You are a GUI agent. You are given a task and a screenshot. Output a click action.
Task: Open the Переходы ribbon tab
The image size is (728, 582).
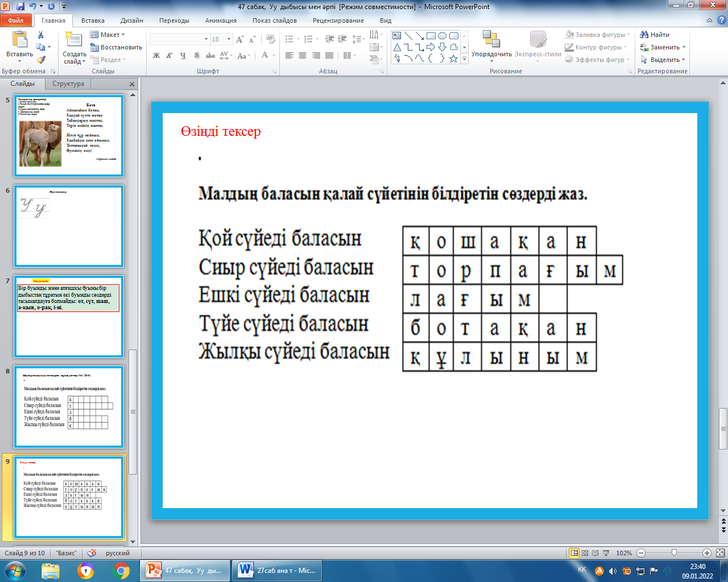(174, 20)
